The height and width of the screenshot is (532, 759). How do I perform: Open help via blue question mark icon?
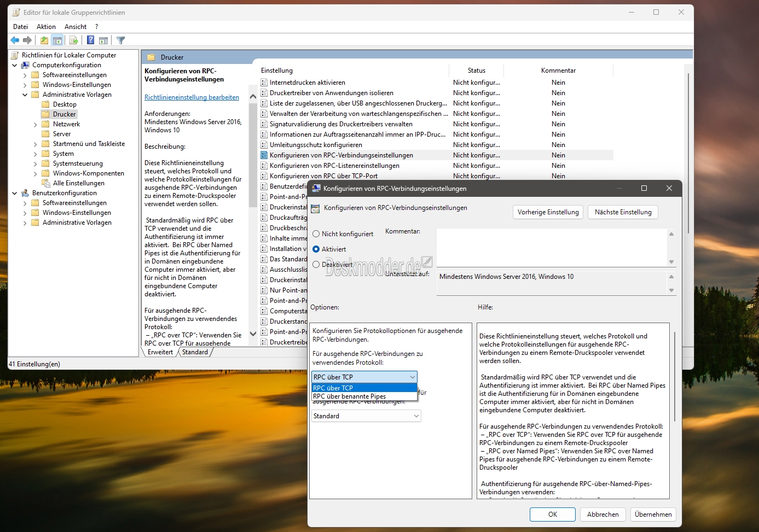click(x=90, y=40)
